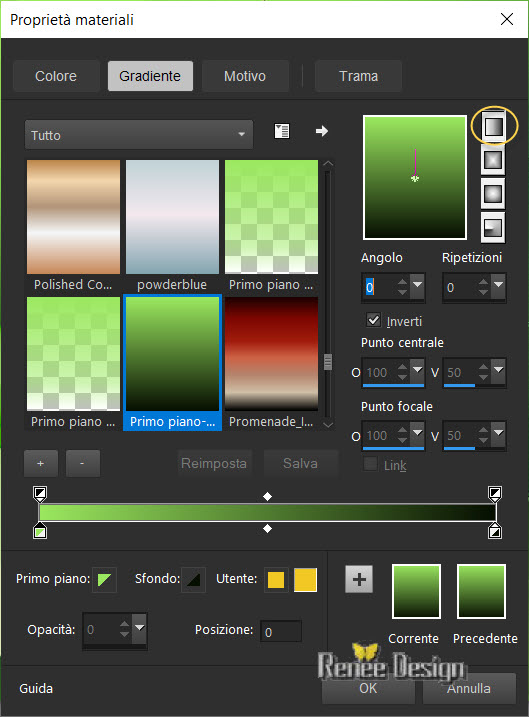Cancel with the Annulla button
This screenshot has height=717, width=529.
coord(469,688)
